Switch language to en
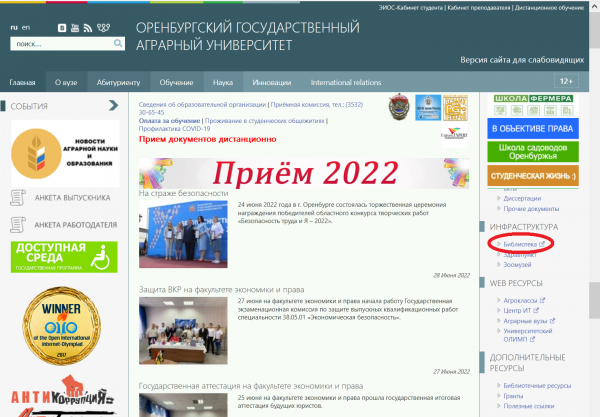 [x=26, y=28]
